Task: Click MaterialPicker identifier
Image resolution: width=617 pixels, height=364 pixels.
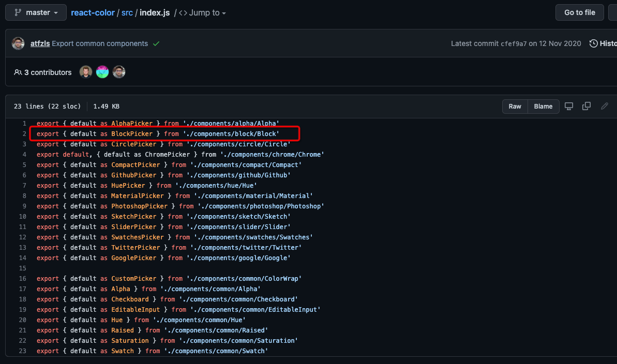Action: coord(138,196)
